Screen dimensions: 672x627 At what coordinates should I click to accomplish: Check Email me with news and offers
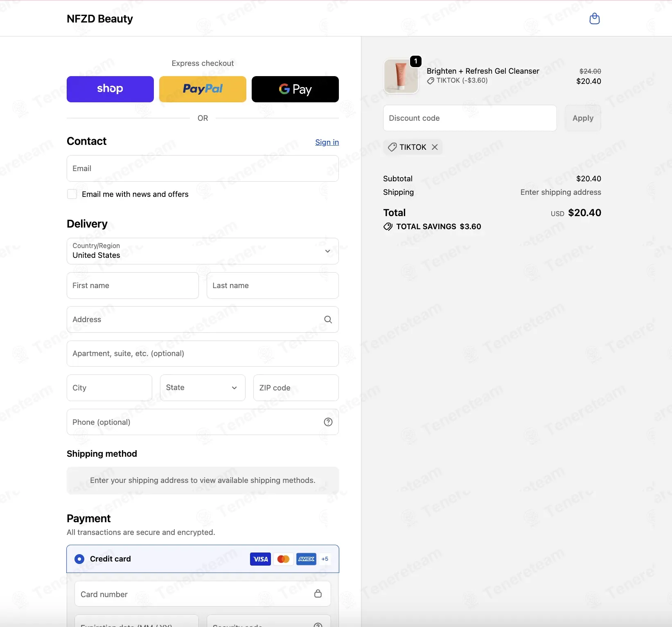(72, 194)
